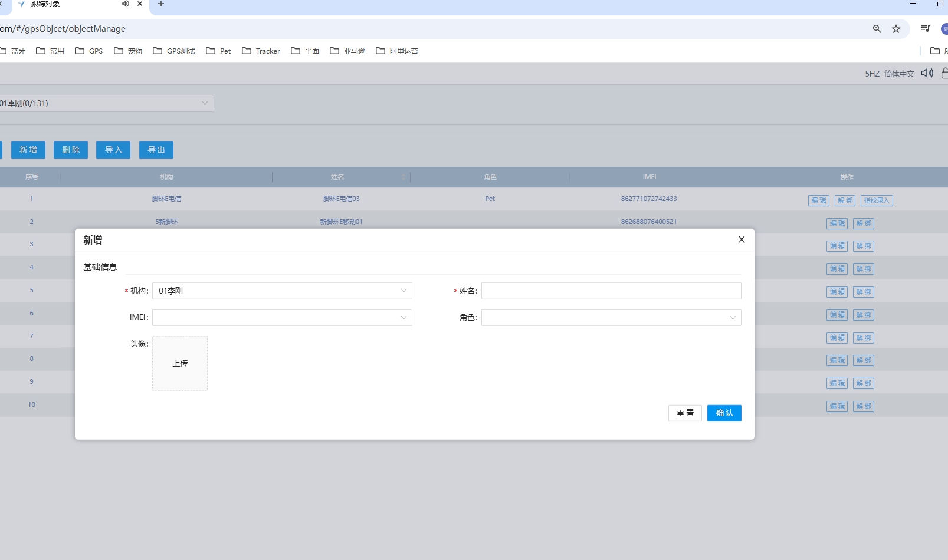
Task: Confirm with the 确认 button
Action: [x=724, y=413]
